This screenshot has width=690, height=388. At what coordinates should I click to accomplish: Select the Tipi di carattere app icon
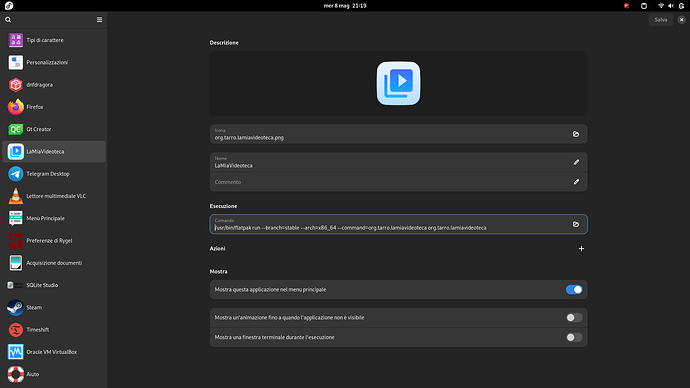coord(16,40)
